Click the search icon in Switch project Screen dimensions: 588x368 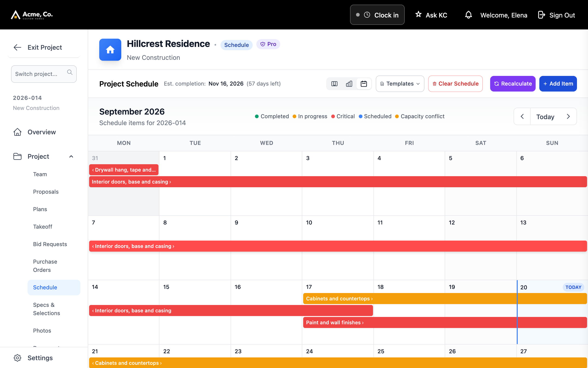[70, 72]
